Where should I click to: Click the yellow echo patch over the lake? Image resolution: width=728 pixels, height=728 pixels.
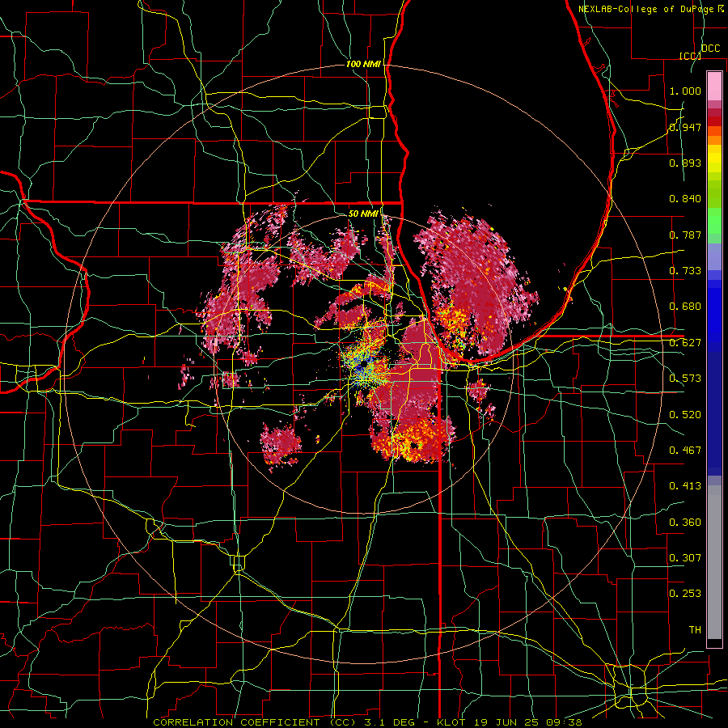(x=453, y=320)
